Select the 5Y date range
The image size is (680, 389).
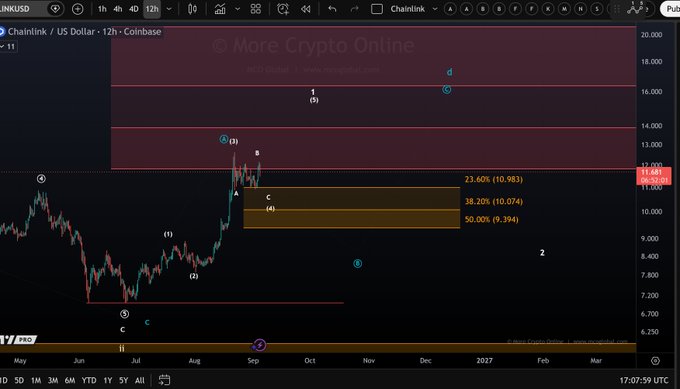124,380
